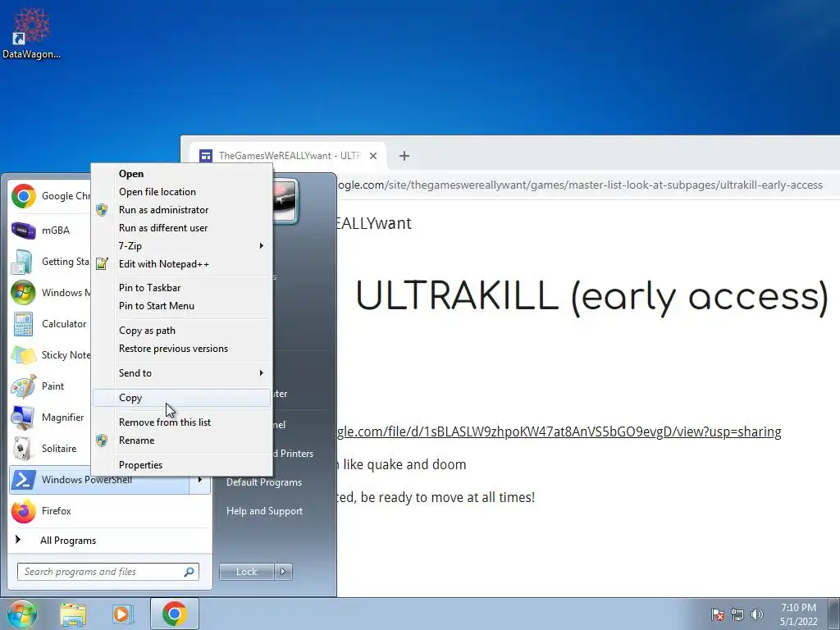Viewport: 840px width, 630px height.
Task: Open Default Programs in Start menu
Action: tap(264, 482)
